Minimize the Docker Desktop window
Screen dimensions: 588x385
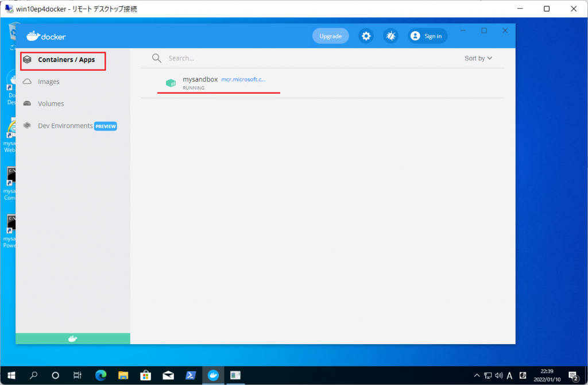pos(463,30)
